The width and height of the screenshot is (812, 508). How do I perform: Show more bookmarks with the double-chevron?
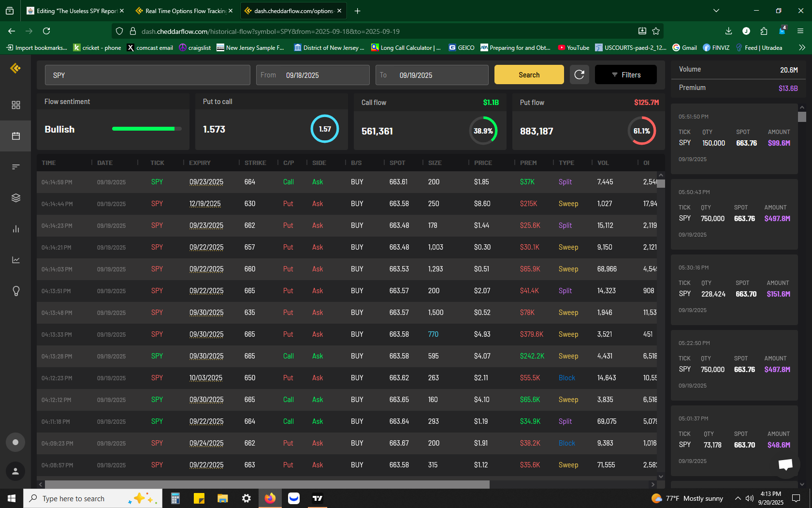pyautogui.click(x=802, y=47)
